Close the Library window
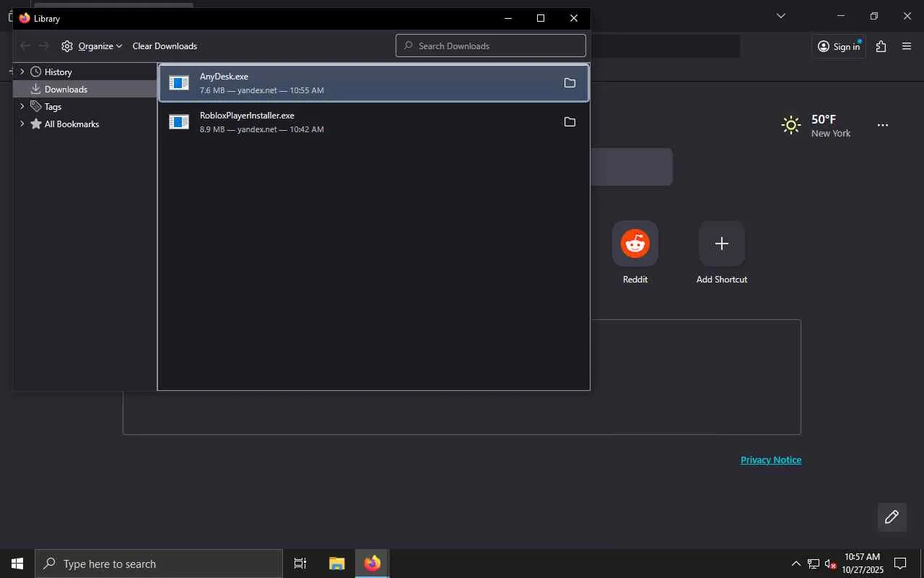The width and height of the screenshot is (924, 578). 574,18
